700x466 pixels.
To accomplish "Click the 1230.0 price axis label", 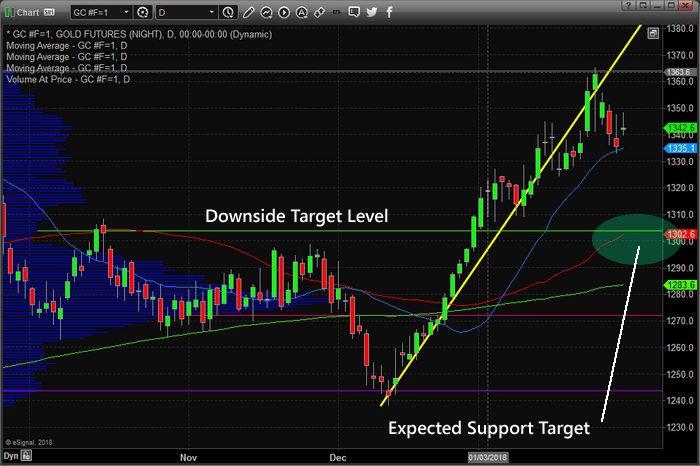I will click(x=680, y=427).
